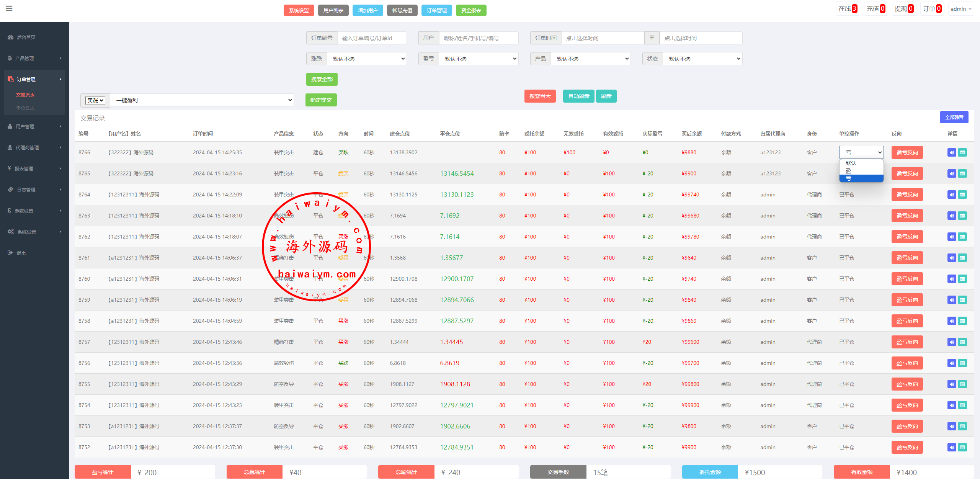The height and width of the screenshot is (479, 980).
Task: Open the detail icon for order 8765
Action: pyautogui.click(x=962, y=173)
